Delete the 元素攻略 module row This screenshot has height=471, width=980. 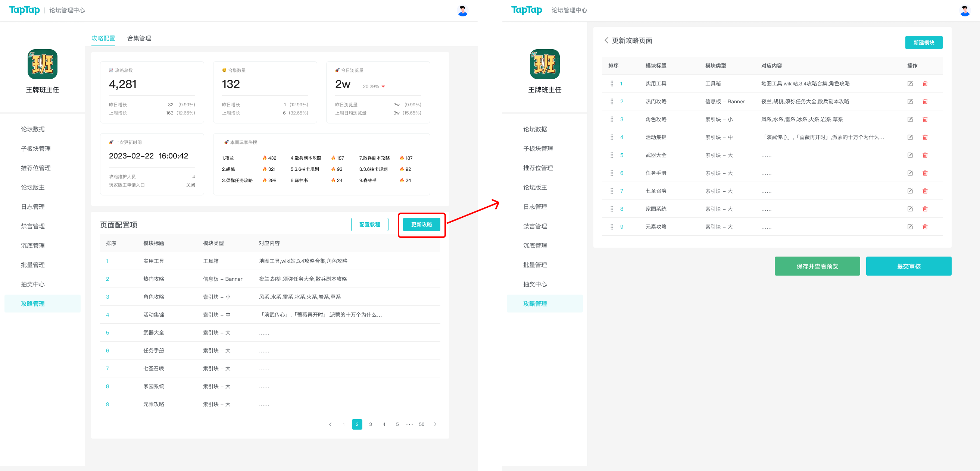[925, 227]
